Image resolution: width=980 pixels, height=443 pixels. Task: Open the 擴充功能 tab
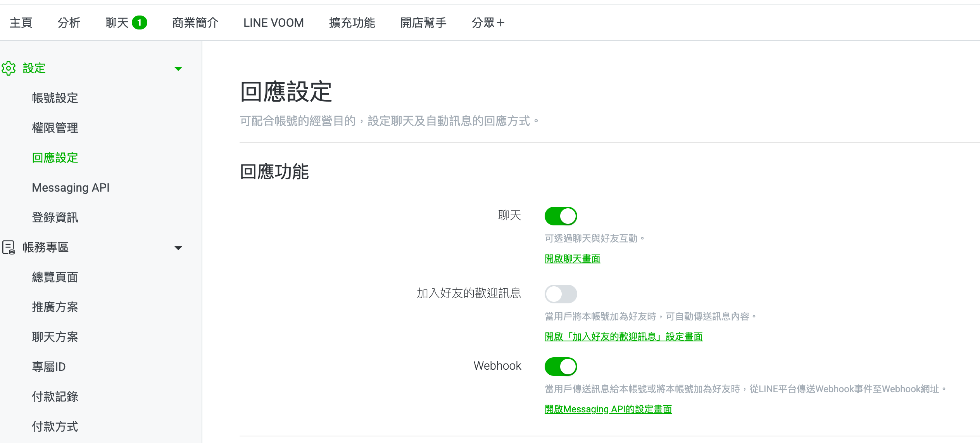click(352, 23)
